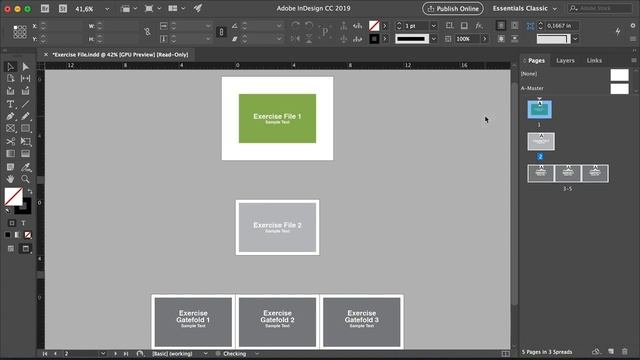This screenshot has width=640, height=360.
Task: Click the Fill color swatch in toolbox
Action: click(13, 197)
